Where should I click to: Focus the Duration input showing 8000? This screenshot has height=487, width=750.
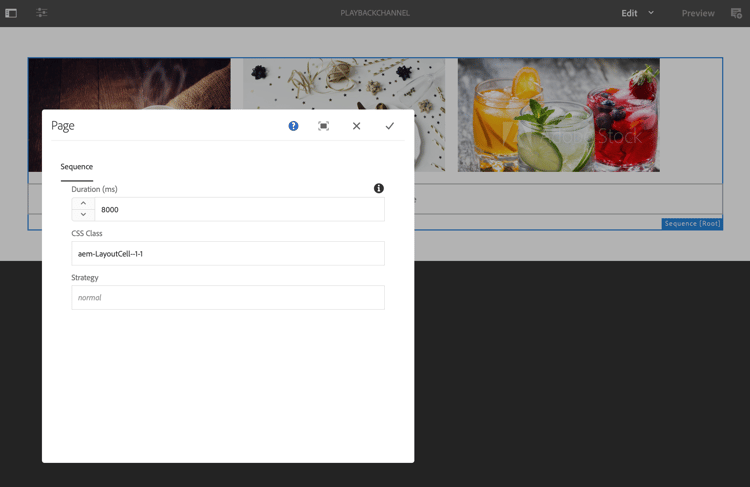click(x=239, y=210)
